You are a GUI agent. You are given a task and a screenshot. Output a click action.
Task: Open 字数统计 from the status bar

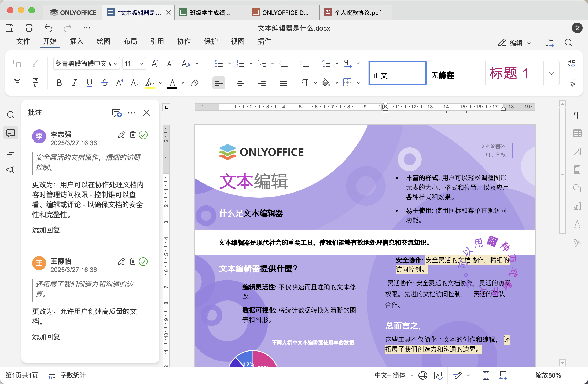[72, 375]
